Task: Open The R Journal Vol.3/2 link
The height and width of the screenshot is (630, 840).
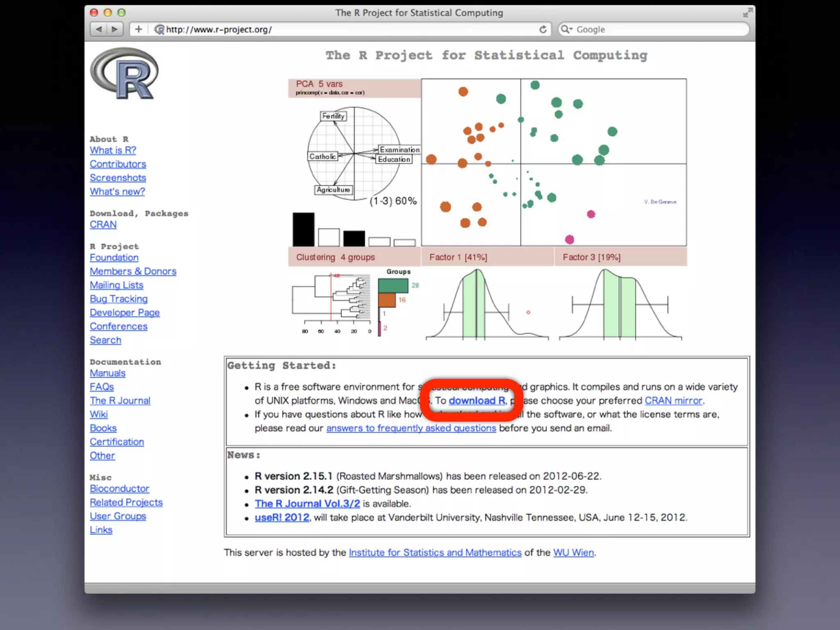Action: 307,504
